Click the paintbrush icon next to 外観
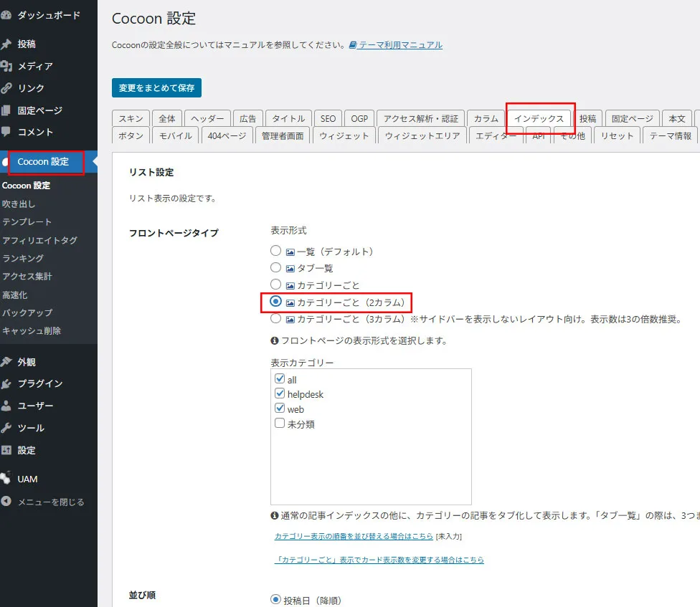 (x=6, y=362)
